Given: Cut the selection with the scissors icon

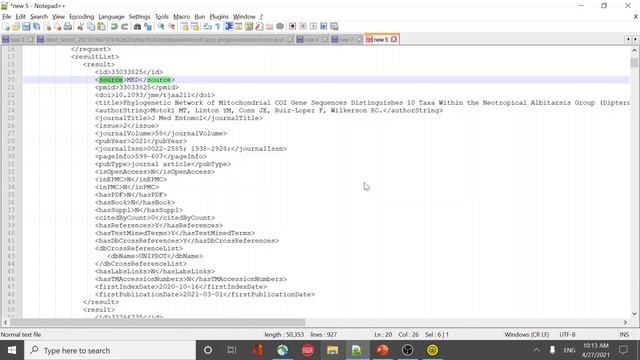Looking at the screenshot, I should 80,27.
